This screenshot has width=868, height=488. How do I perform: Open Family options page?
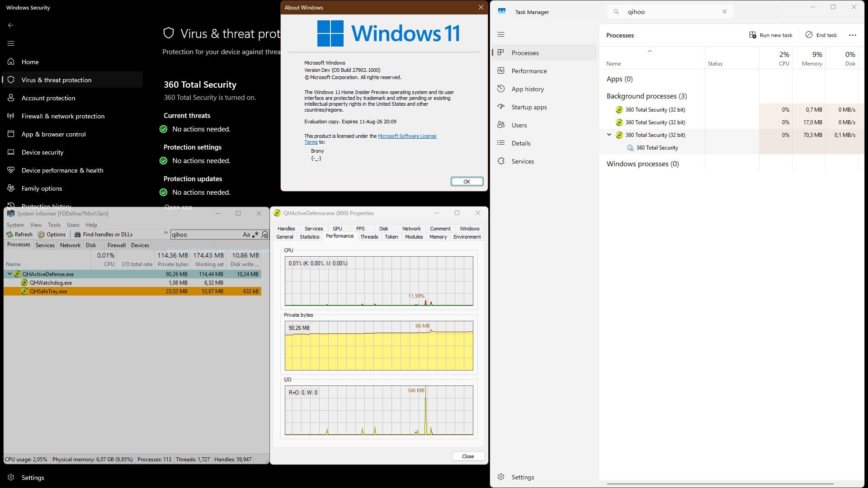pos(72,188)
